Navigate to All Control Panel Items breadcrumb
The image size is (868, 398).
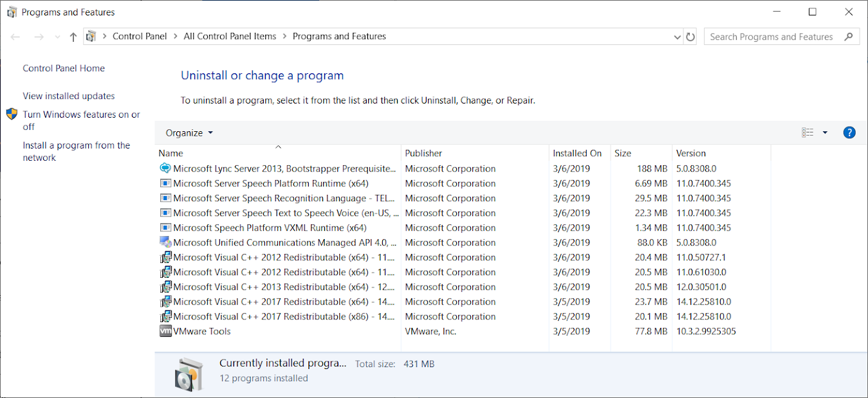230,37
